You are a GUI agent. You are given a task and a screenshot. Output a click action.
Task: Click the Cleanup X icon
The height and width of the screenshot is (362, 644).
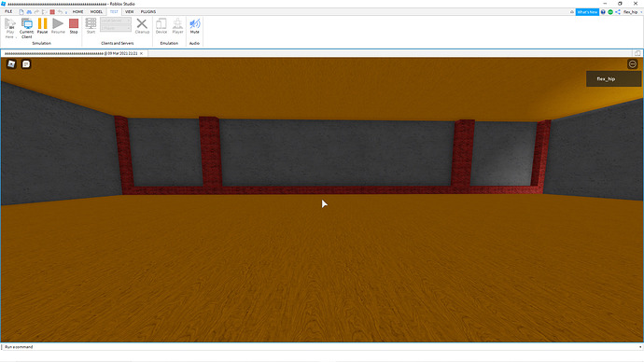(x=142, y=26)
